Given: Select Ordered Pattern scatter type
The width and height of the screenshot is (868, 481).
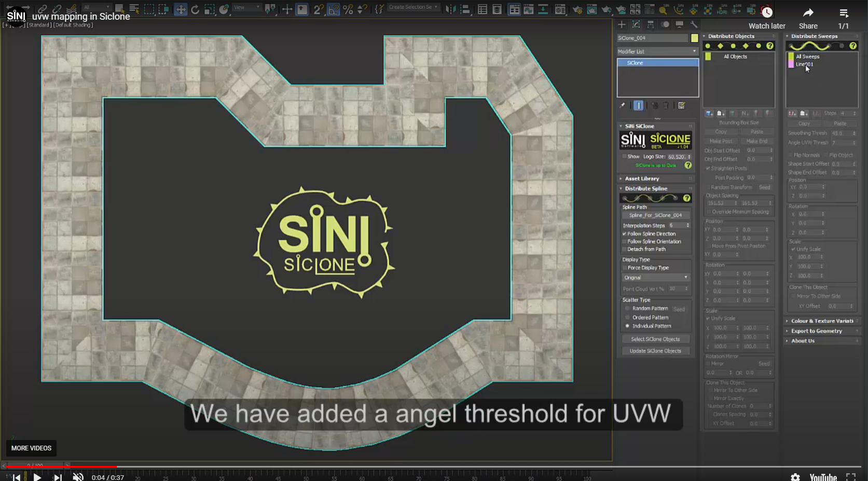Looking at the screenshot, I should point(627,317).
